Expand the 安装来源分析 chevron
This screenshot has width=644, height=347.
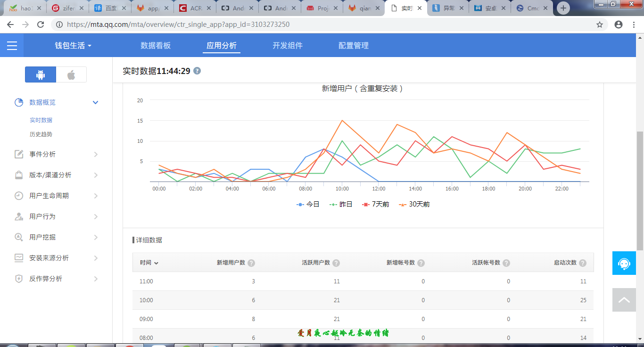96,258
